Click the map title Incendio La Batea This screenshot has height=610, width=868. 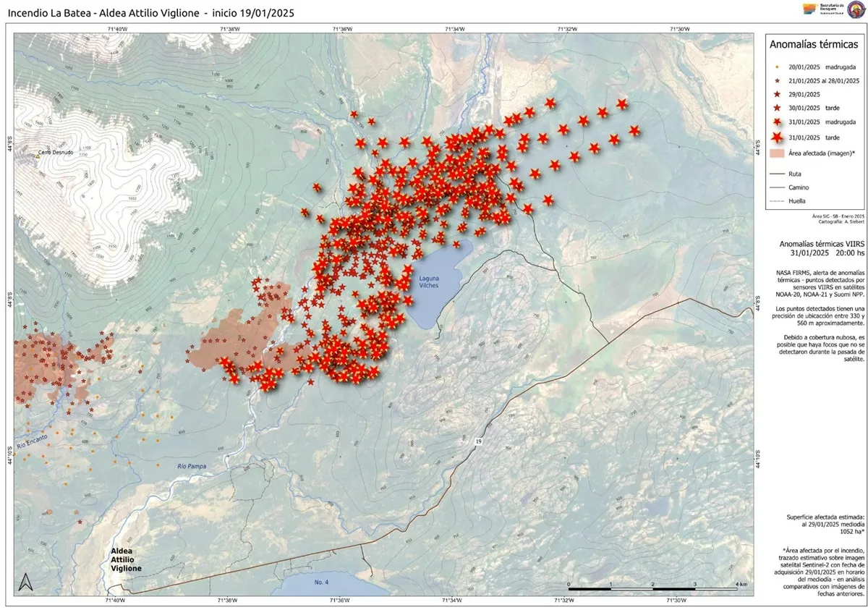[150, 13]
